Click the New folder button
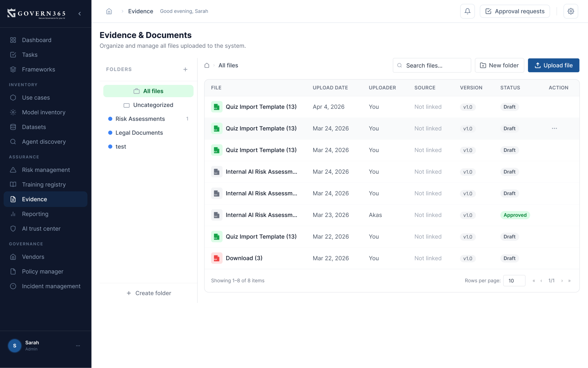The width and height of the screenshot is (588, 368). point(499,65)
